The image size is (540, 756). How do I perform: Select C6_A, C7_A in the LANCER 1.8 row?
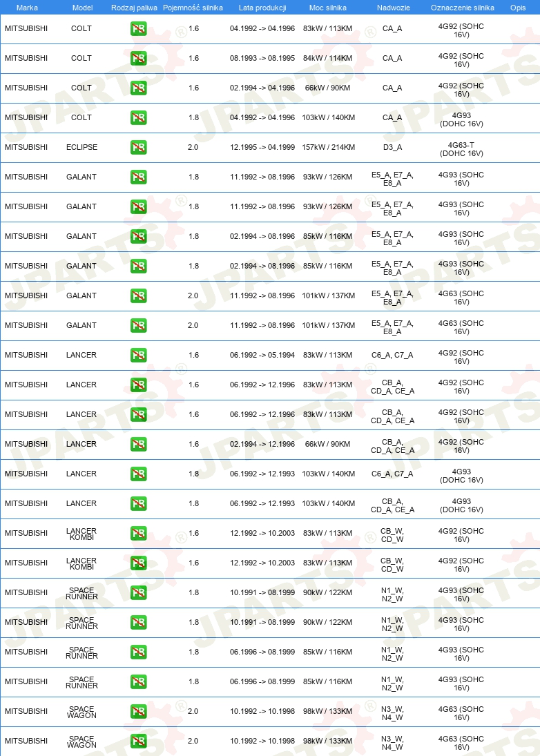click(x=392, y=474)
